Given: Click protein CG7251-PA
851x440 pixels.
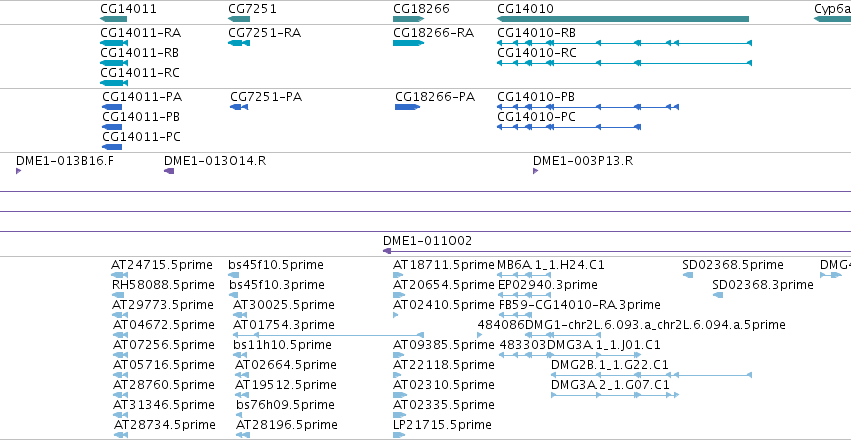Looking at the screenshot, I should [x=266, y=97].
